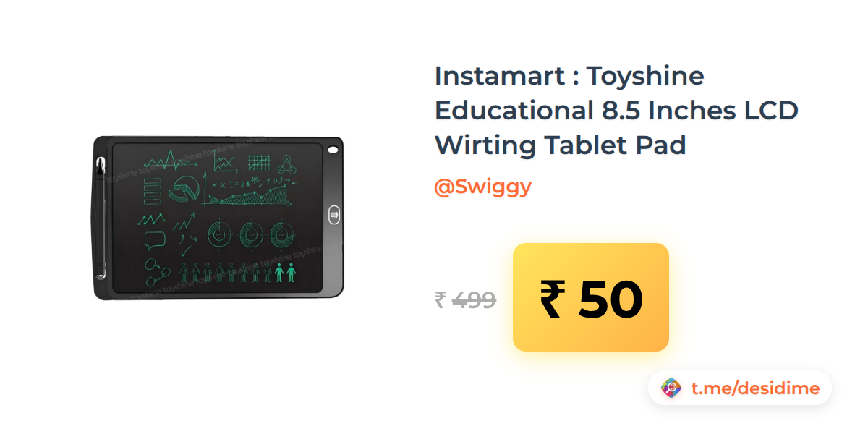868x434 pixels.
Task: Click the stylus clipped to the tablet side
Action: [100, 217]
